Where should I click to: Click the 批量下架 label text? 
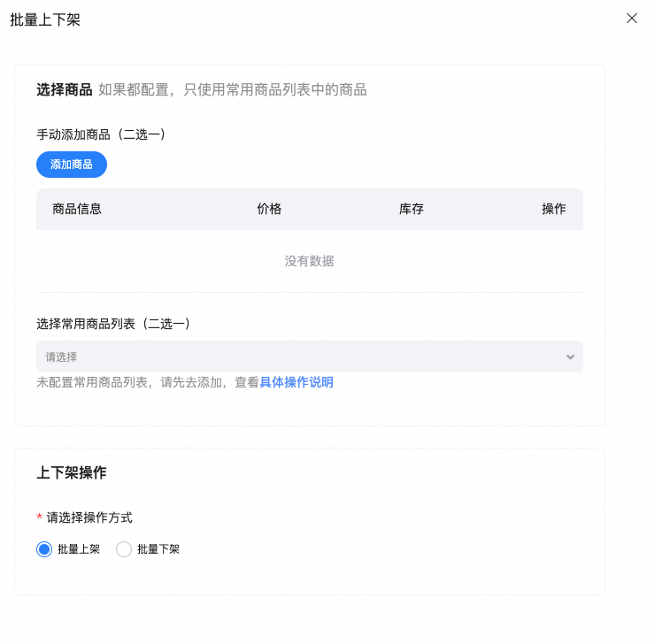tap(158, 549)
